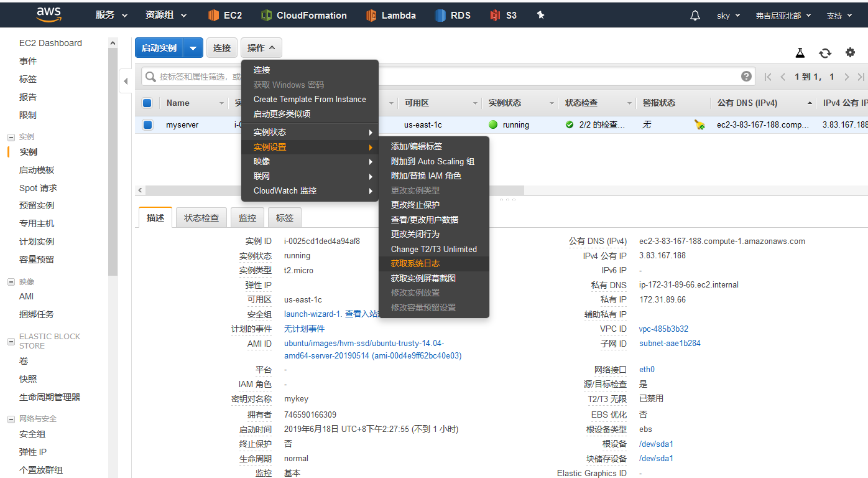Image resolution: width=868 pixels, height=478 pixels.
Task: Toggle the select-all instances checkbox
Action: (147, 103)
